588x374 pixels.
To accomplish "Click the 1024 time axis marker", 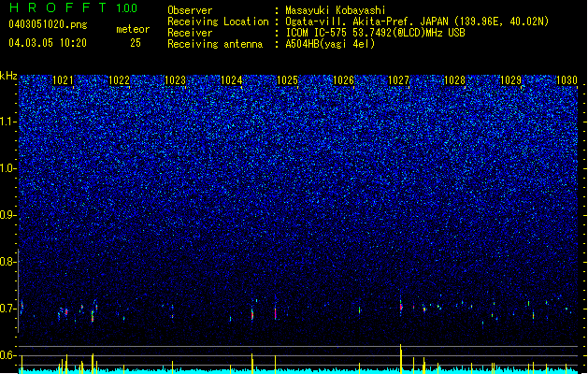I will tap(232, 80).
